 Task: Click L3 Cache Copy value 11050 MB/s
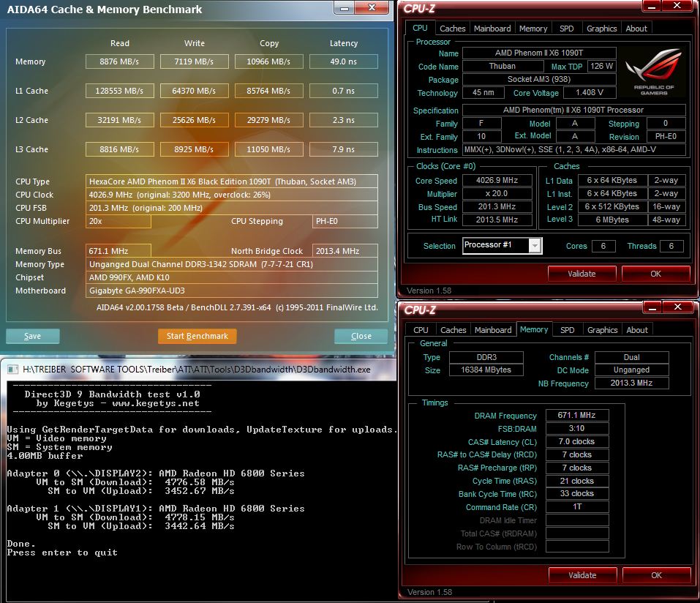pos(268,149)
